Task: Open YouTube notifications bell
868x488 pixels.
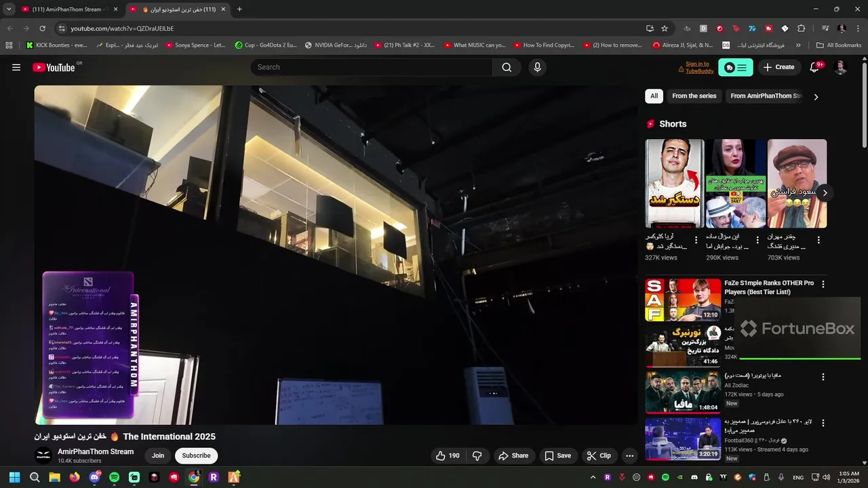Action: [x=815, y=67]
